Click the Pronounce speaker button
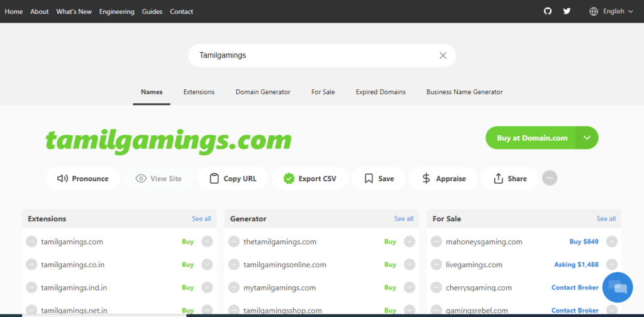 click(x=82, y=179)
